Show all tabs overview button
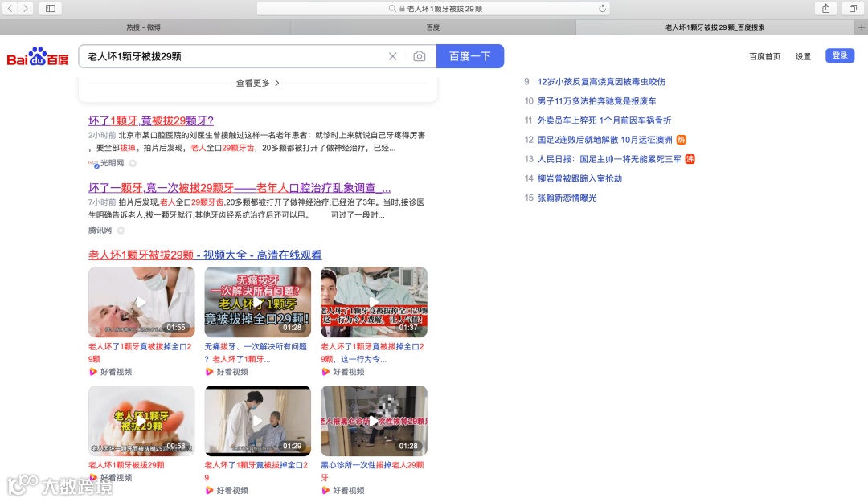The height and width of the screenshot is (502, 868). pyautogui.click(x=853, y=8)
